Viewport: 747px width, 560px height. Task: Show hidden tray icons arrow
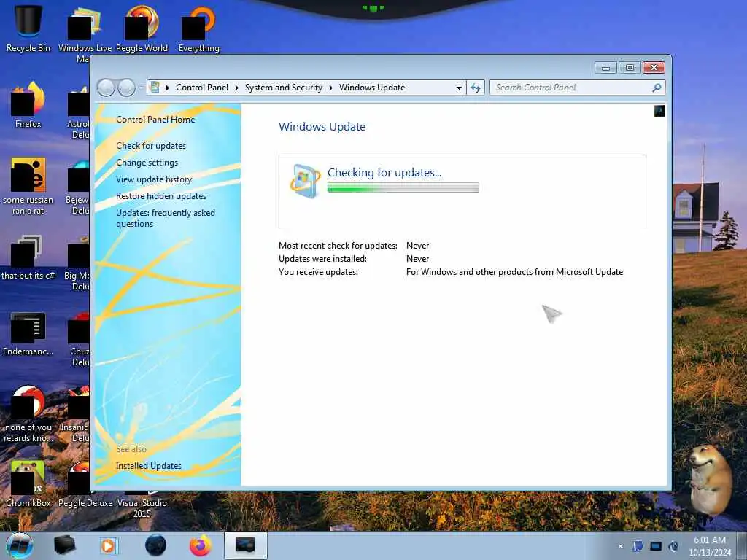(620, 546)
